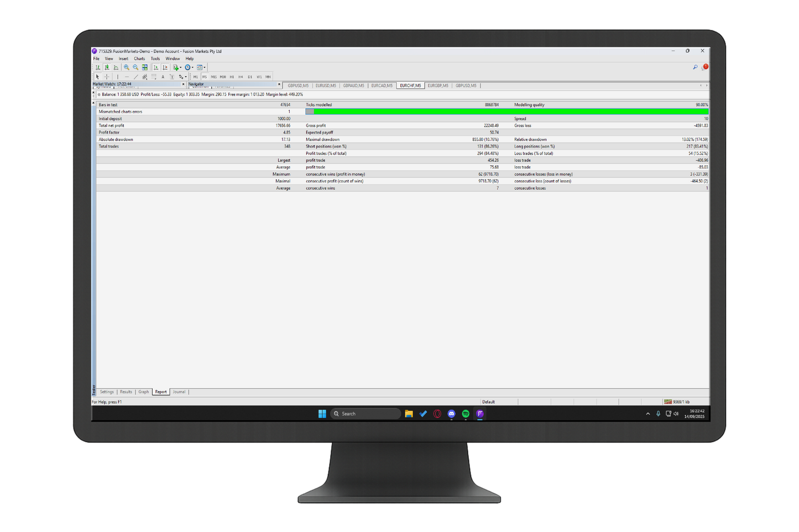Open the Charts menu
The width and height of the screenshot is (799, 532).
pyautogui.click(x=139, y=59)
